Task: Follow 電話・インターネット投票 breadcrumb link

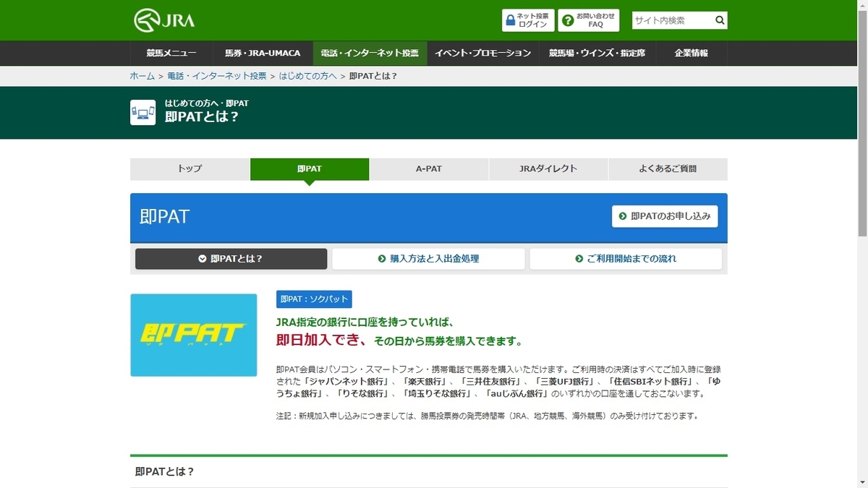Action: point(217,76)
